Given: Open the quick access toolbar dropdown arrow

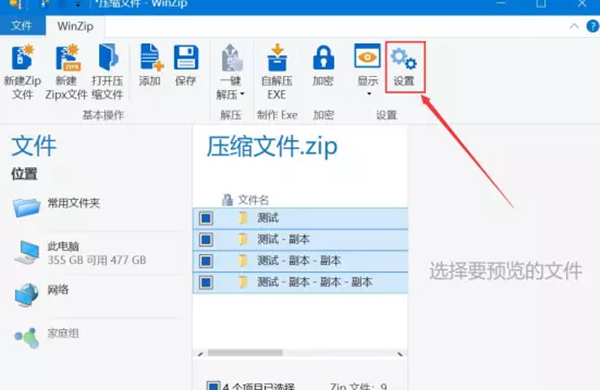Looking at the screenshot, I should tap(78, 4).
